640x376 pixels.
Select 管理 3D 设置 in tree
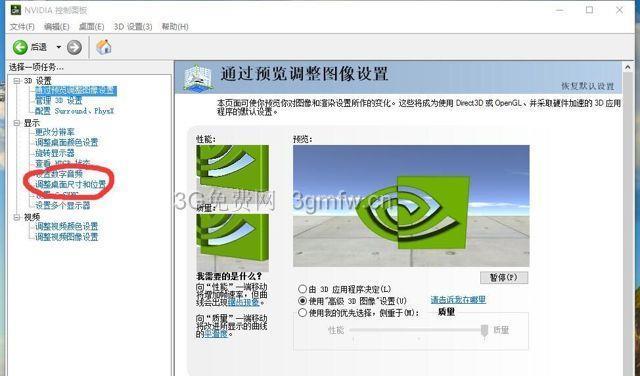pyautogui.click(x=59, y=100)
